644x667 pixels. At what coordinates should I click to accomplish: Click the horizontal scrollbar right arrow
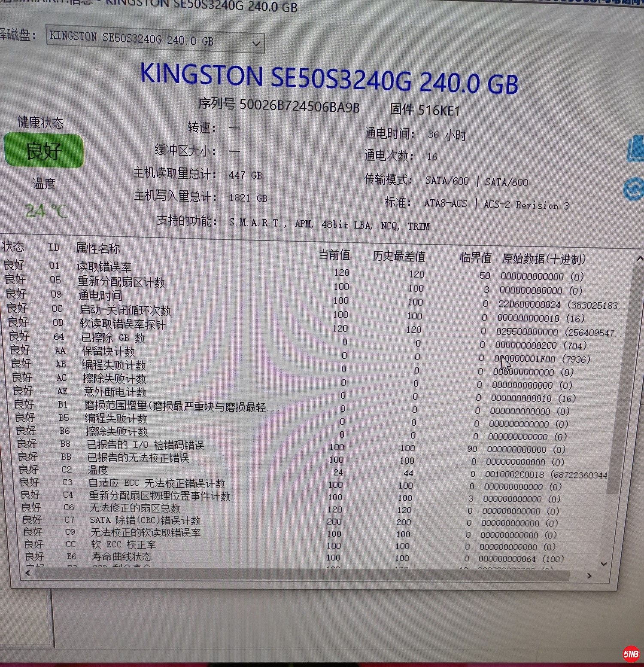click(x=589, y=576)
